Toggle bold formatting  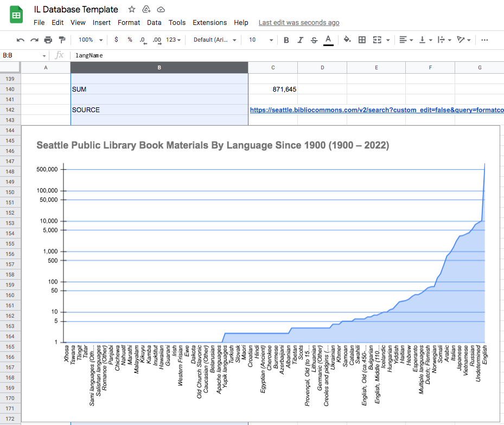[286, 40]
